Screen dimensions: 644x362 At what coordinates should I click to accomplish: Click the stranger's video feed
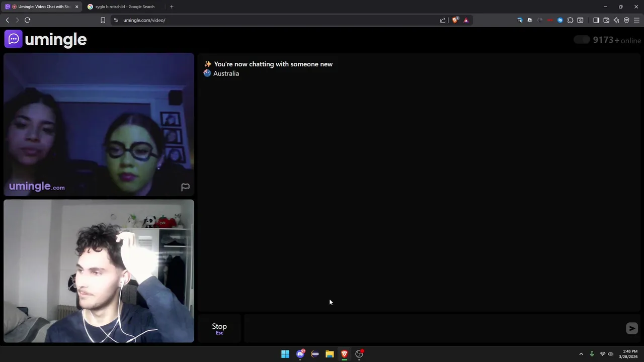click(x=99, y=124)
